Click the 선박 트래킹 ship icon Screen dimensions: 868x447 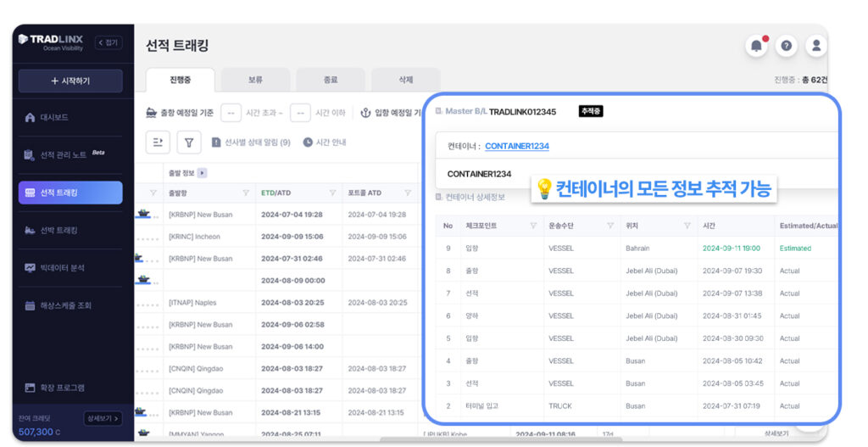pos(30,231)
